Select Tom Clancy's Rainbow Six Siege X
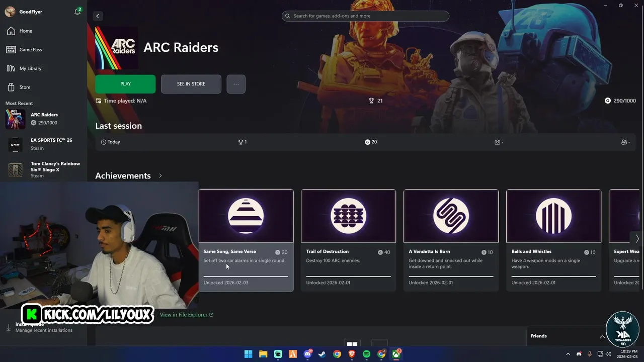 point(43,170)
